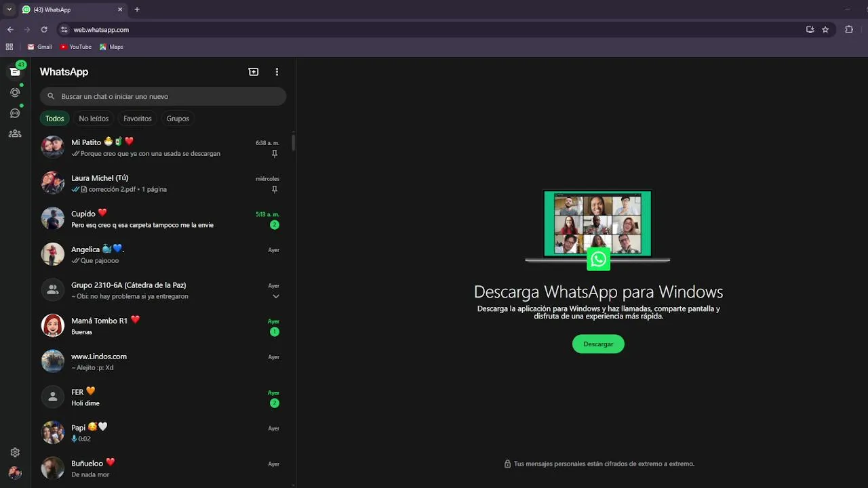Screen dimensions: 868x488
Task: Open FER chat 'Holi dime'
Action: 163,397
